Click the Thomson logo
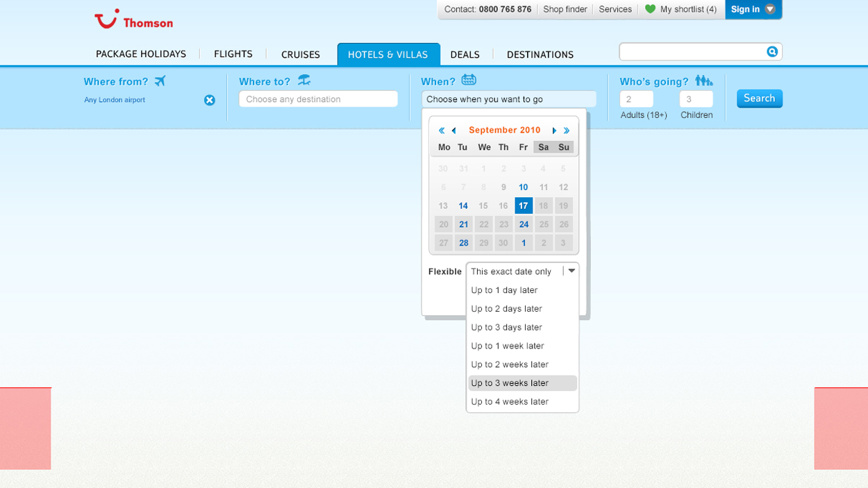 point(133,20)
